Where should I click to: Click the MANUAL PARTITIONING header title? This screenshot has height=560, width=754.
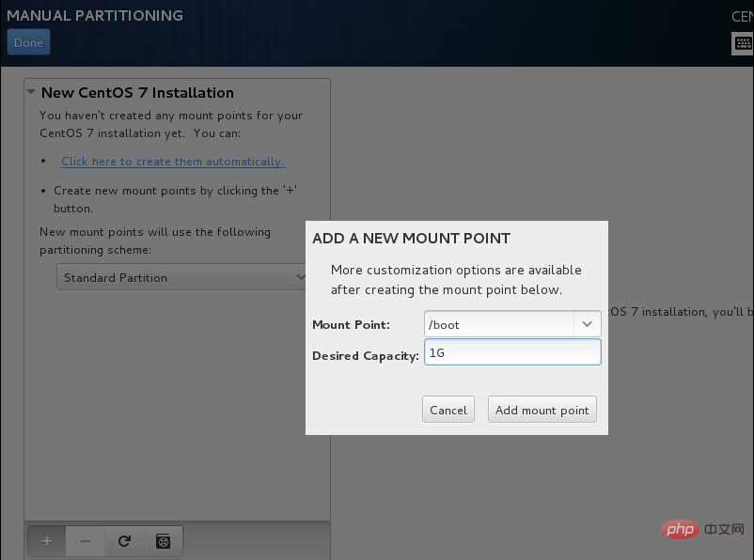coord(95,15)
